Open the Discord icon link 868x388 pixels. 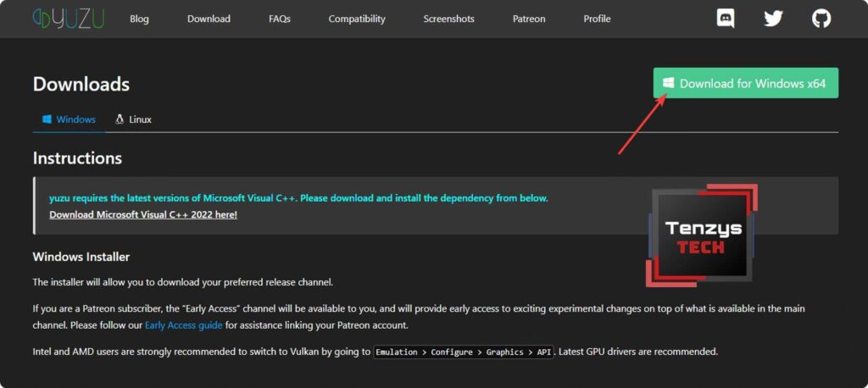[x=726, y=19]
